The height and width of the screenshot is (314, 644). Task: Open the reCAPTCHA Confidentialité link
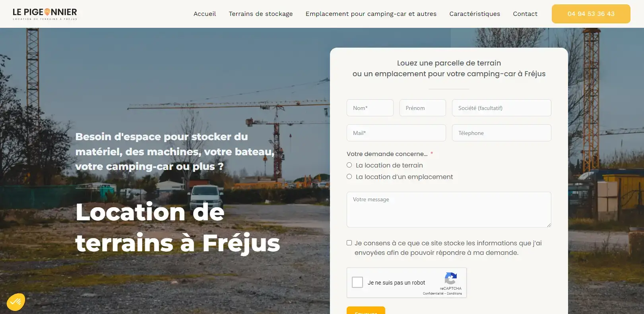coord(433,293)
